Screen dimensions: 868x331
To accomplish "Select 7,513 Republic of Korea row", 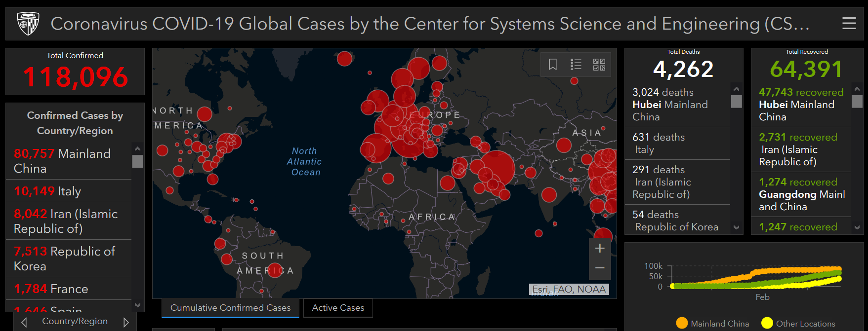I will pos(69,258).
